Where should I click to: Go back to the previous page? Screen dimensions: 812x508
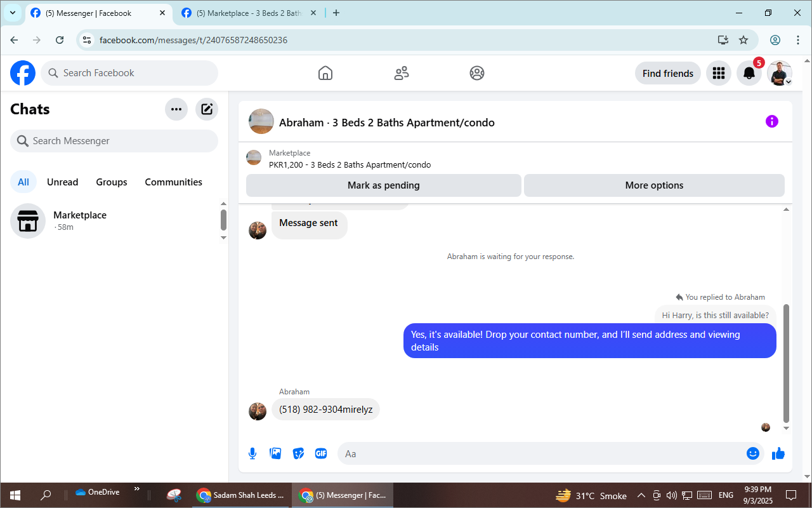coord(14,40)
